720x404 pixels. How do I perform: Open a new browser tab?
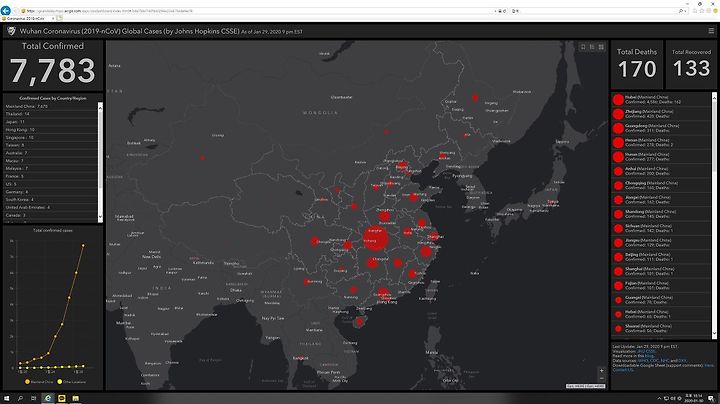coord(60,18)
